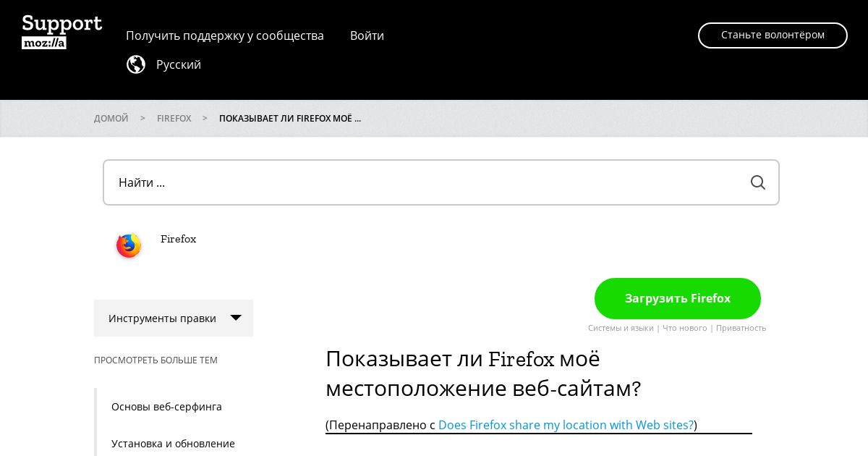The width and height of the screenshot is (868, 456).
Task: Open the Приватность link
Action: [741, 328]
